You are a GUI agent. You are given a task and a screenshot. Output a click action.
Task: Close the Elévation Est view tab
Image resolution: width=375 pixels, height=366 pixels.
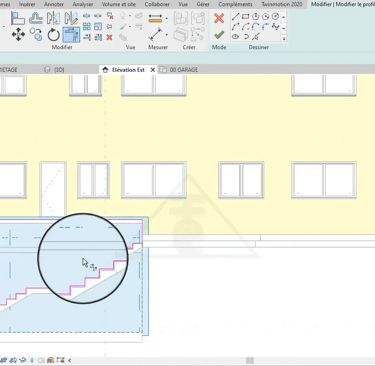click(x=153, y=70)
